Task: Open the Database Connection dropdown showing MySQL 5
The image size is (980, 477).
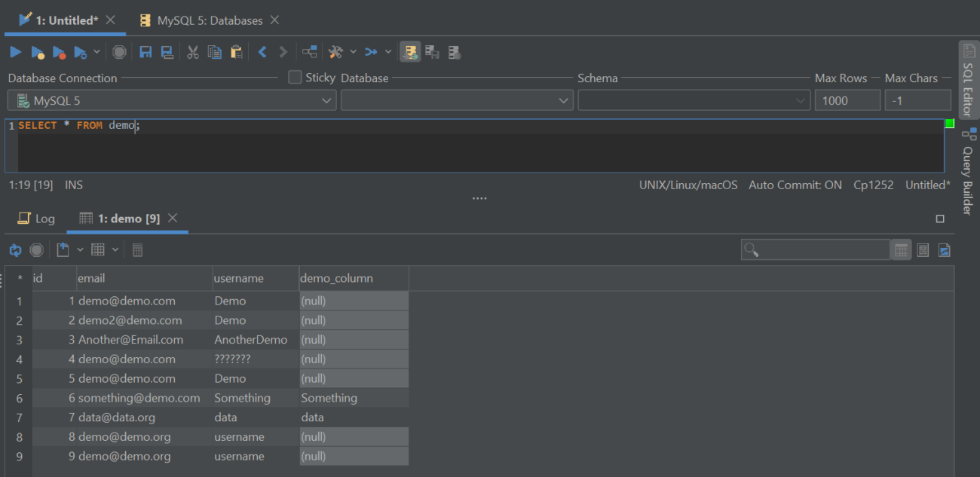Action: click(171, 99)
